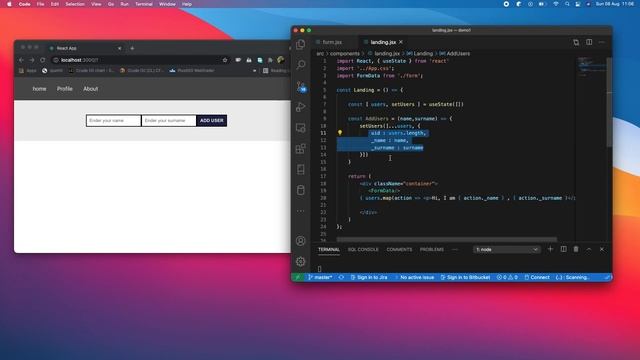Close the landing.jsx editor tab
Viewport: 640px width, 360px height.
point(401,42)
